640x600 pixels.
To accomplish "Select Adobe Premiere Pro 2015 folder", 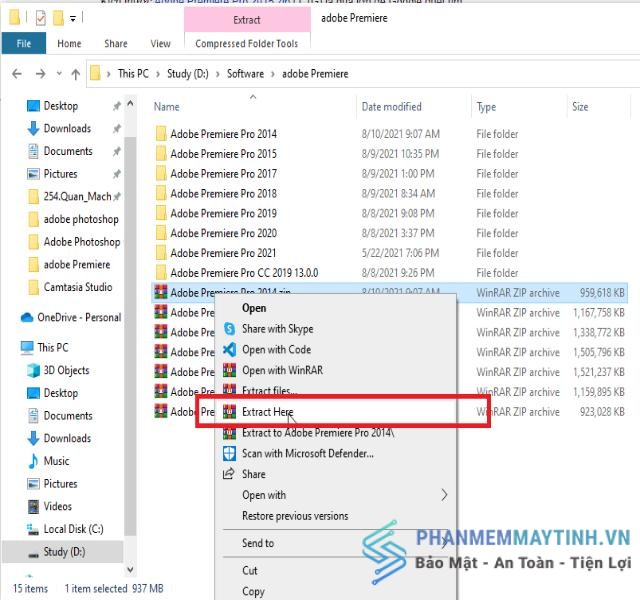I will tap(223, 154).
